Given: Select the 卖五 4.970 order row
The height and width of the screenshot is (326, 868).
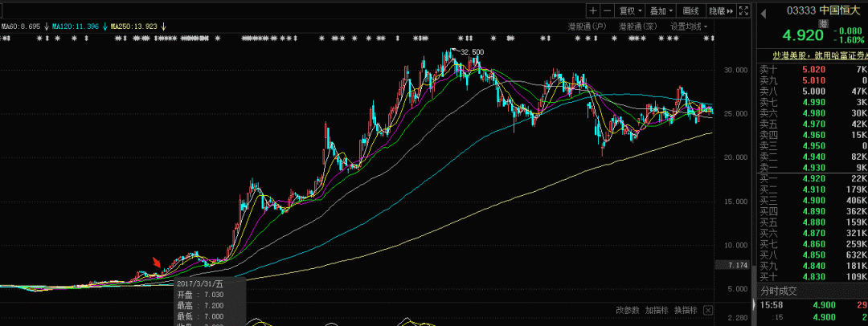Looking at the screenshot, I should 813,124.
